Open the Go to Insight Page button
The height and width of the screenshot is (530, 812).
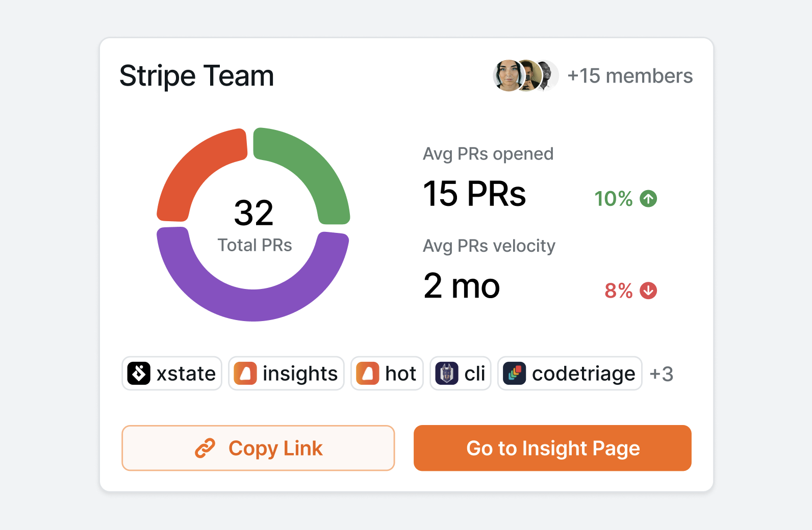click(x=552, y=448)
